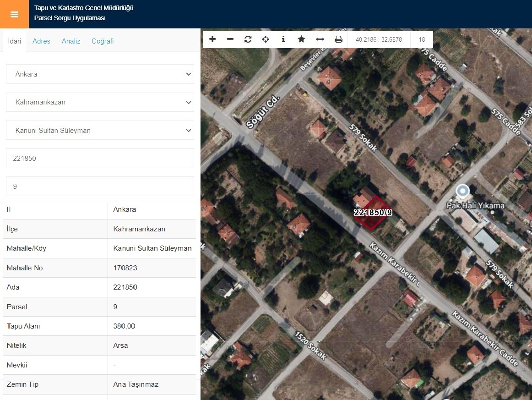532x400 pixels.
Task: Activate the locate crosshair tool
Action: [x=266, y=39]
